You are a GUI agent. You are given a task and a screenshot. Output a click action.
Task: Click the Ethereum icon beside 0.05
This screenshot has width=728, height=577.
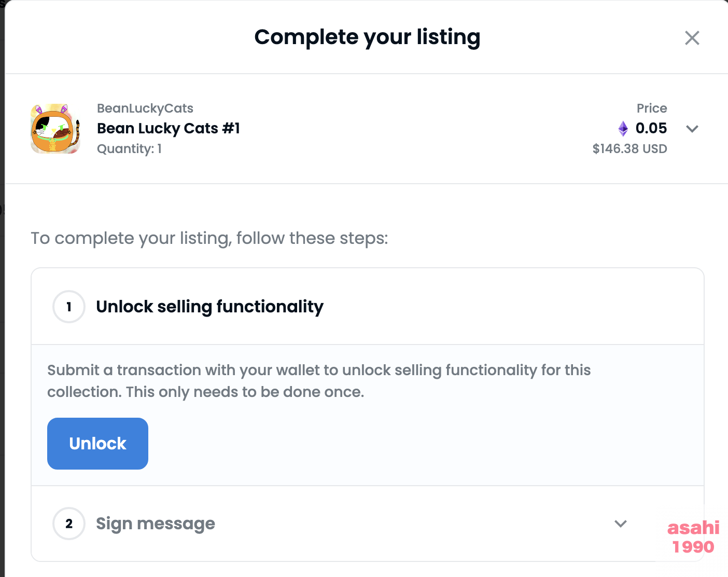pos(623,128)
